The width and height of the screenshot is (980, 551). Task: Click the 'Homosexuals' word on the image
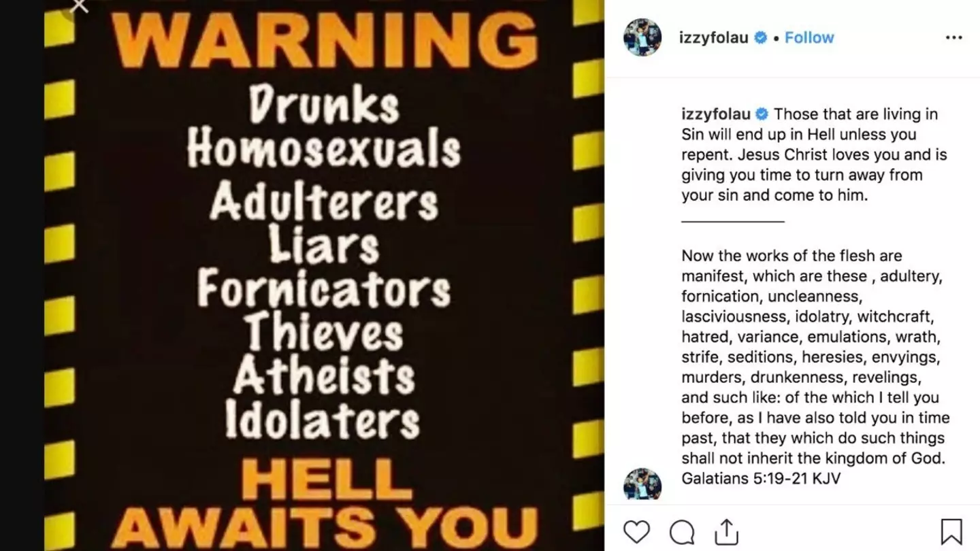324,149
